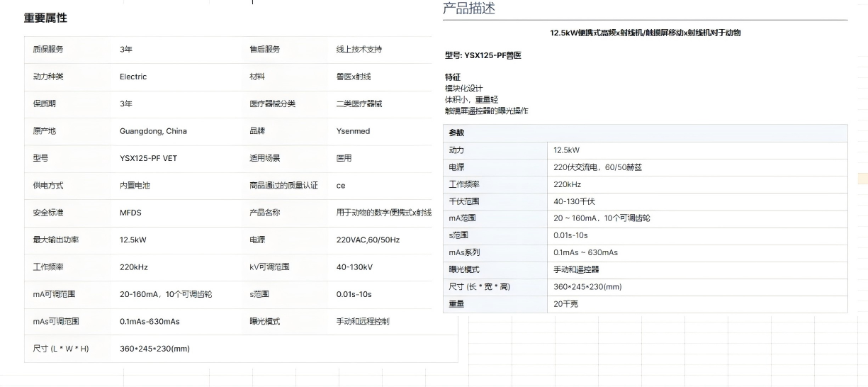
Task: Click the 产品描述 section heading
Action: coord(468,9)
